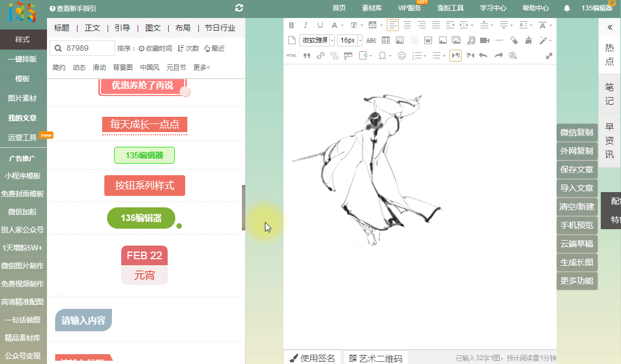Open the emoji picker
621x364 pixels.
(x=402, y=56)
